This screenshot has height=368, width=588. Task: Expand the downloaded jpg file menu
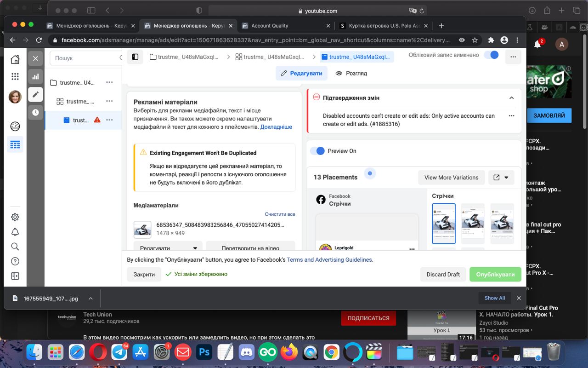[90, 298]
